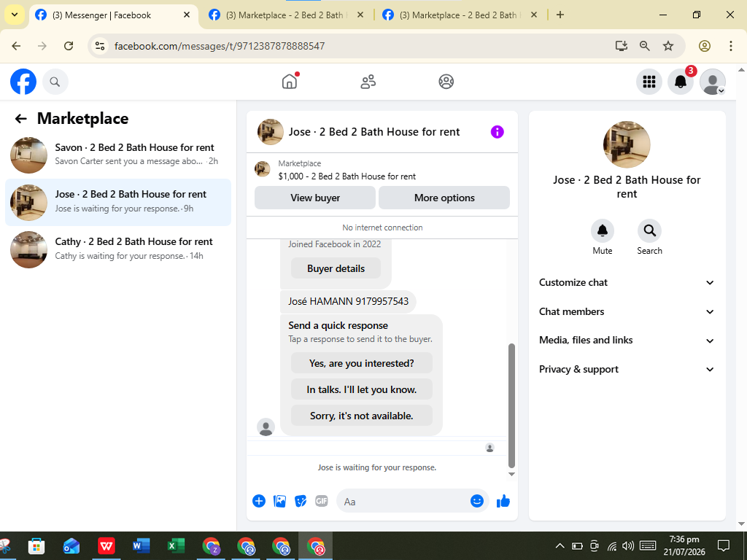
Task: Open the Groups icon in top navigation
Action: (446, 82)
